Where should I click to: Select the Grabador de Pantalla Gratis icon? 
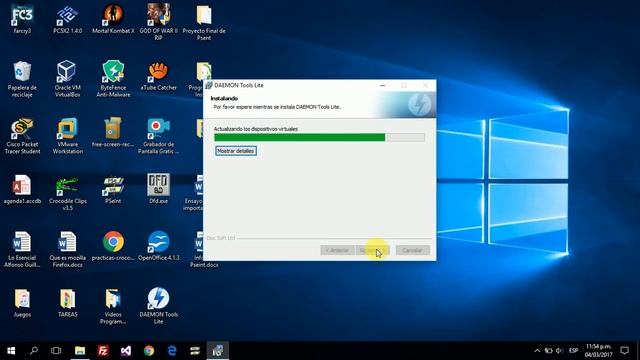[x=158, y=136]
